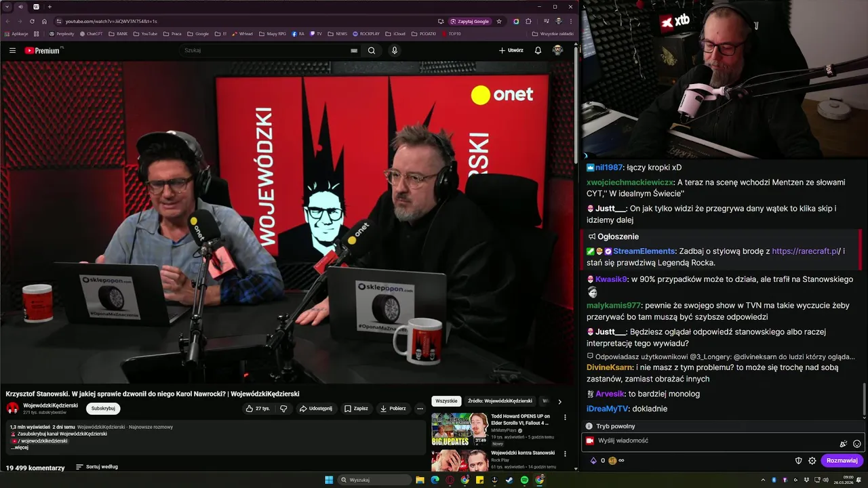
Task: Open Chrome extensions puzzle icon
Action: 528,21
